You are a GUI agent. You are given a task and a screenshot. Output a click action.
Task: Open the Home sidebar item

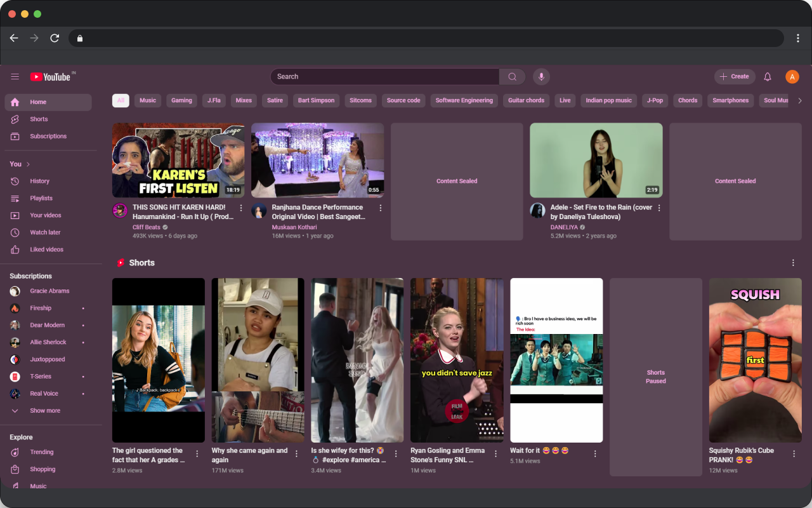pyautogui.click(x=38, y=102)
